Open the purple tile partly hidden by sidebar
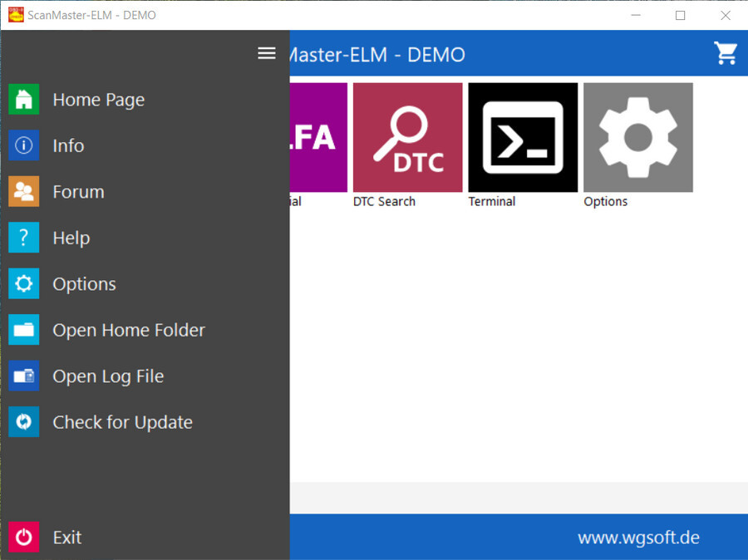Image resolution: width=748 pixels, height=560 pixels. tap(318, 137)
